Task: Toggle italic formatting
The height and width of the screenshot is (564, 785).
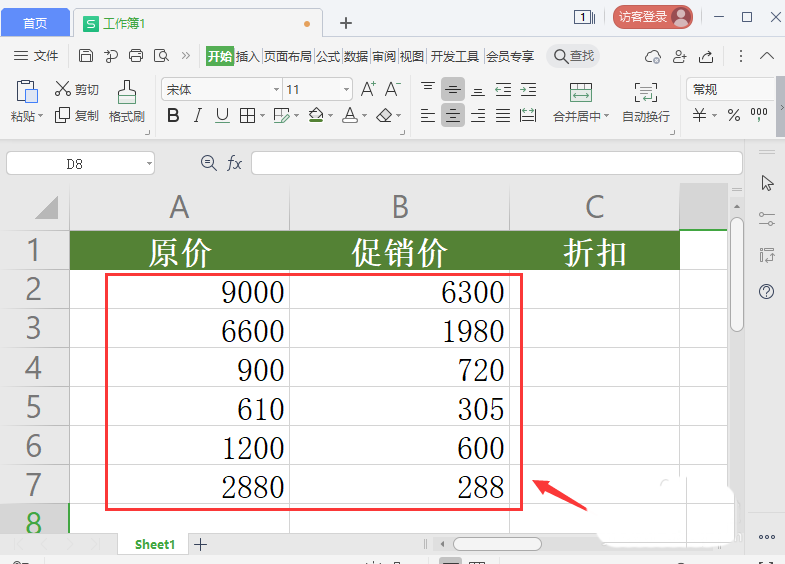Action: 198,116
